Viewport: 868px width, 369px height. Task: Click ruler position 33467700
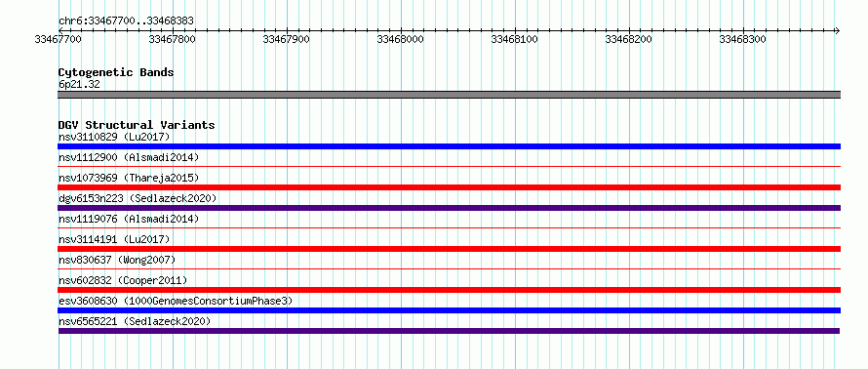point(59,39)
